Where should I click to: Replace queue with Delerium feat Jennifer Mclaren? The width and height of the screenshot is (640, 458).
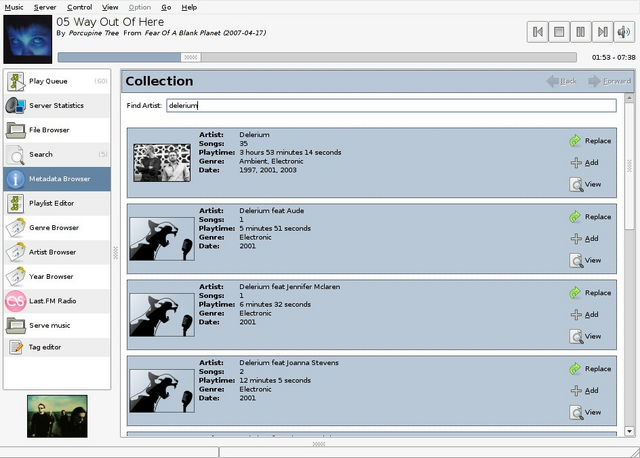click(x=590, y=293)
